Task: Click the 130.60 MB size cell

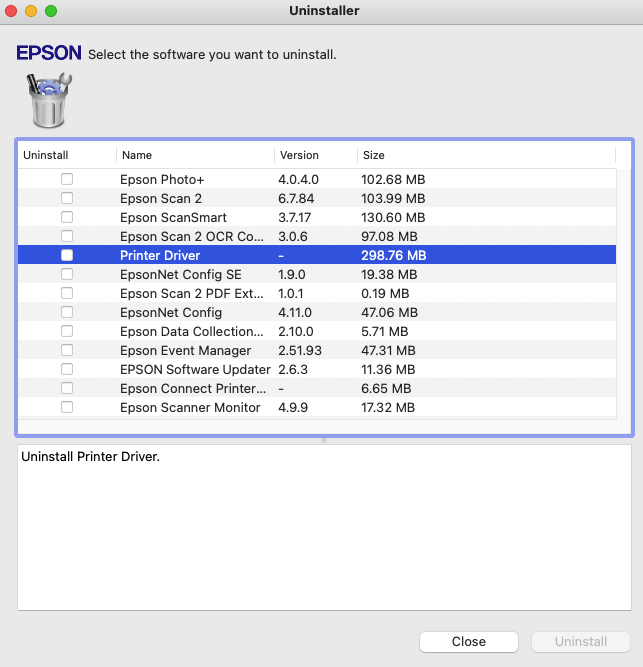Action: click(x=393, y=217)
